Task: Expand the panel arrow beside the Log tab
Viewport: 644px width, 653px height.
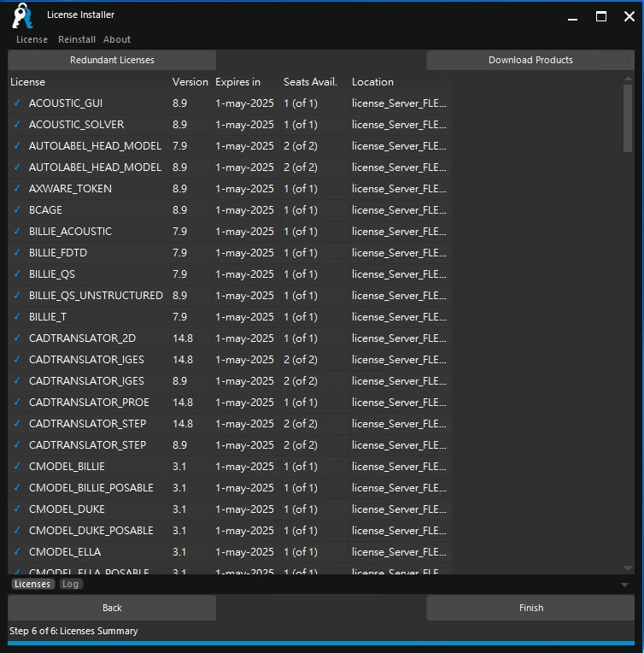Action: point(624,585)
